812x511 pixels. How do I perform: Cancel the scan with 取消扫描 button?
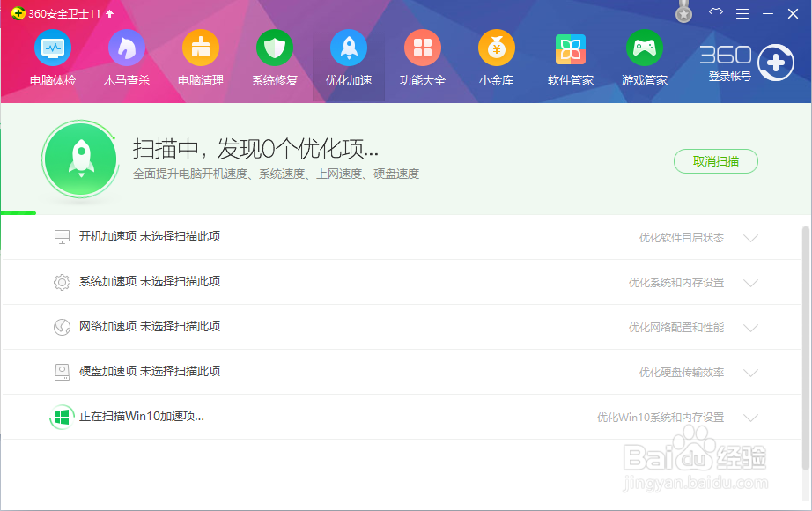click(x=716, y=161)
